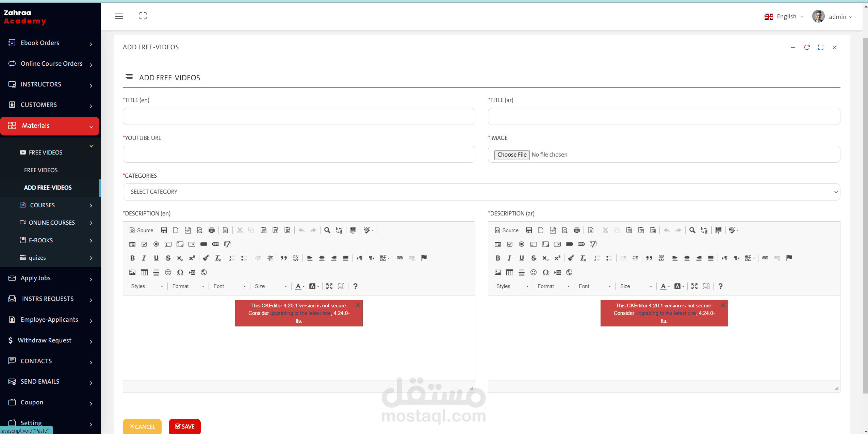The image size is (868, 434).
Task: Toggle Source view in Arabic description editor
Action: pos(507,230)
